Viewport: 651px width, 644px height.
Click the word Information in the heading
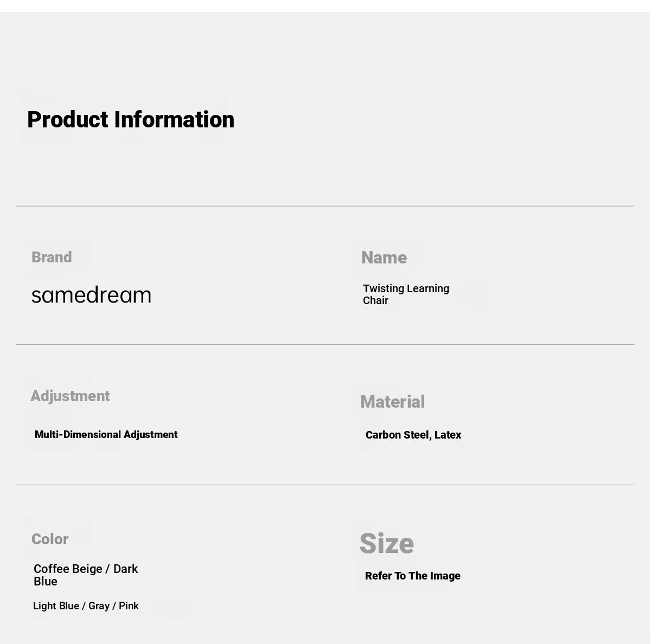click(174, 120)
